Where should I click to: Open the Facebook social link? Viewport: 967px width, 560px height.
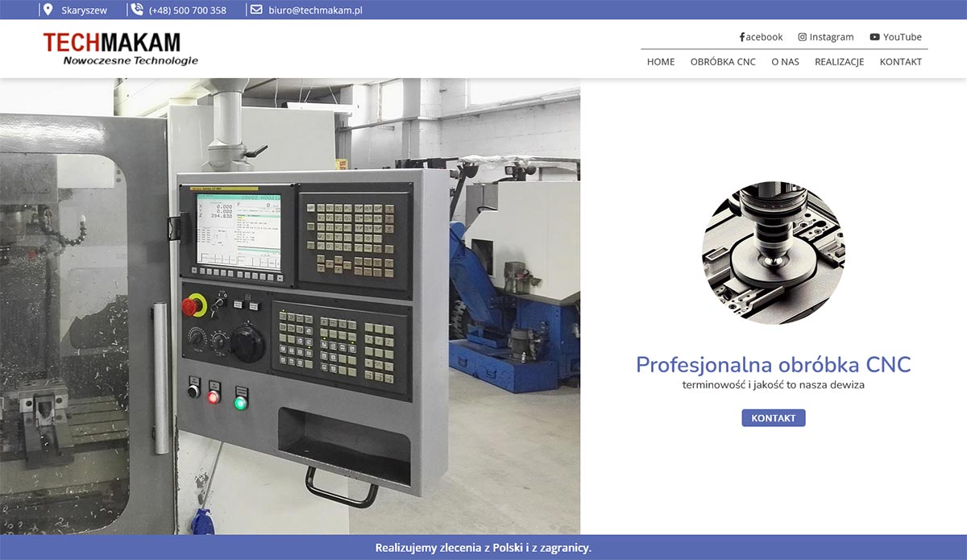(x=762, y=37)
